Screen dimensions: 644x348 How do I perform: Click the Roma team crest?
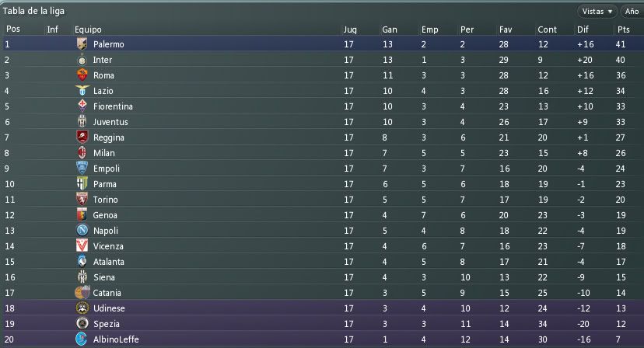(82, 75)
